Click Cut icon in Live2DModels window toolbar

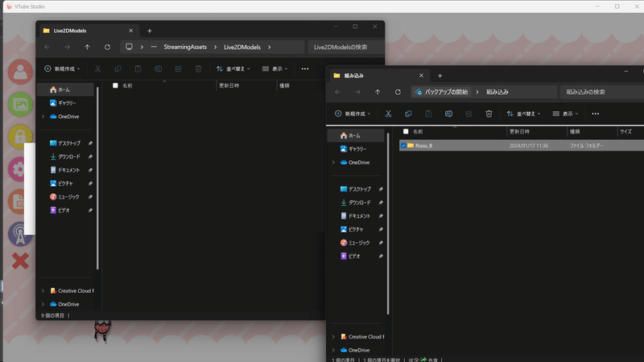pos(97,69)
